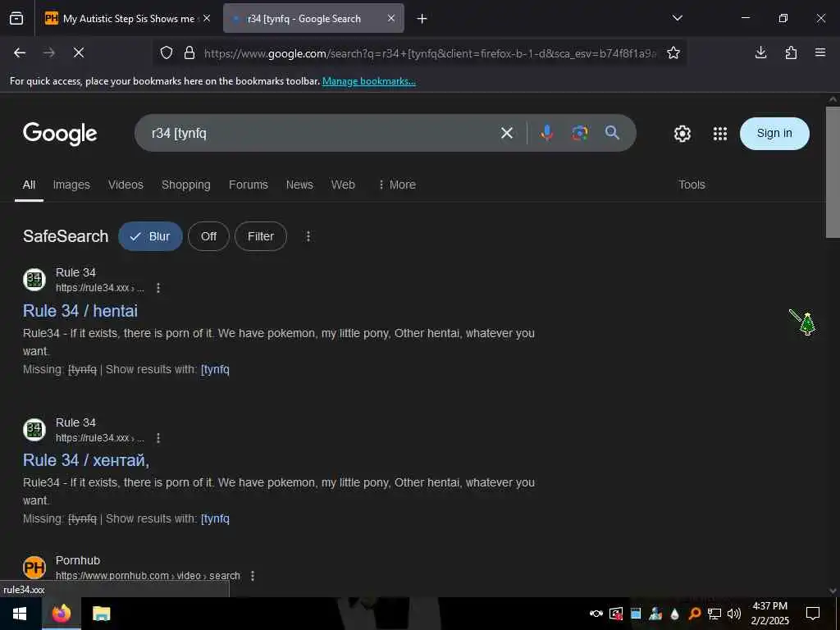This screenshot has height=630, width=840.
Task: Open the Windows Start menu
Action: pos(20,614)
